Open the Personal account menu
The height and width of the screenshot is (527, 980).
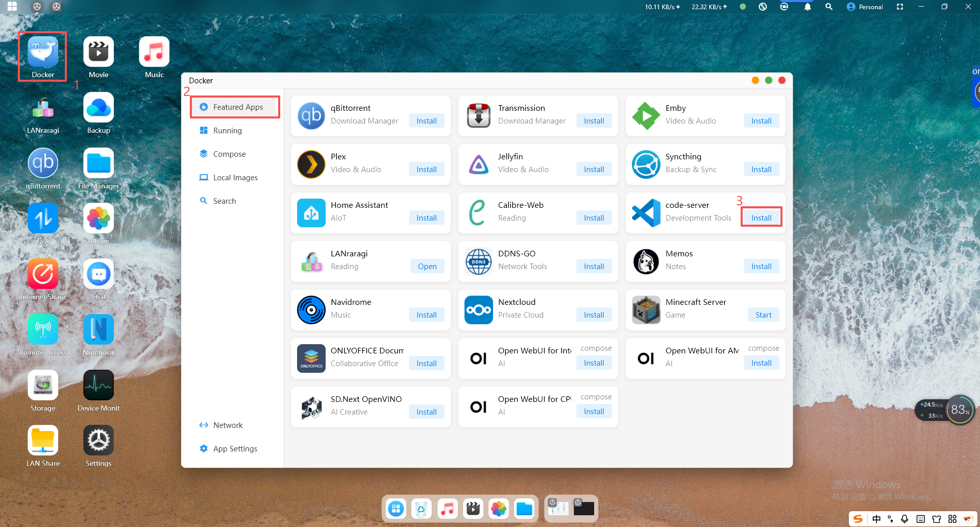[x=865, y=7]
